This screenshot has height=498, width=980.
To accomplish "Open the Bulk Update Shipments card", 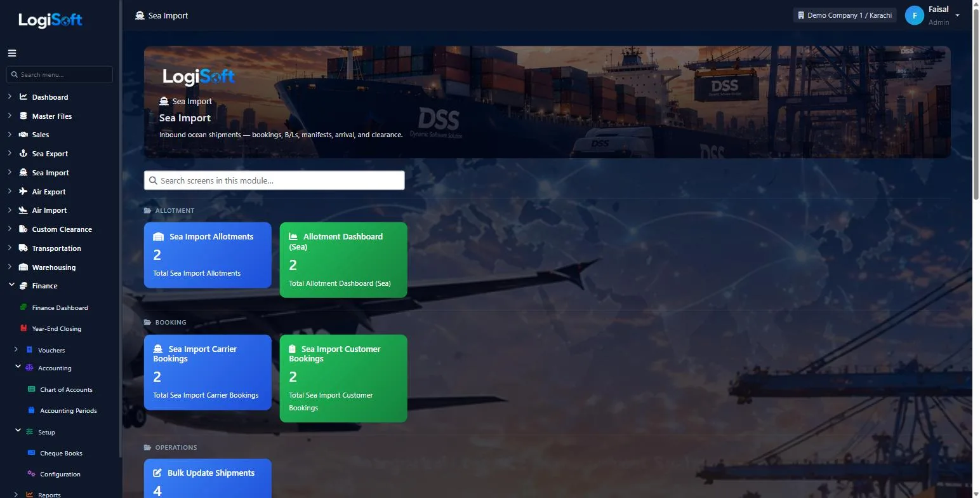I will coord(208,478).
